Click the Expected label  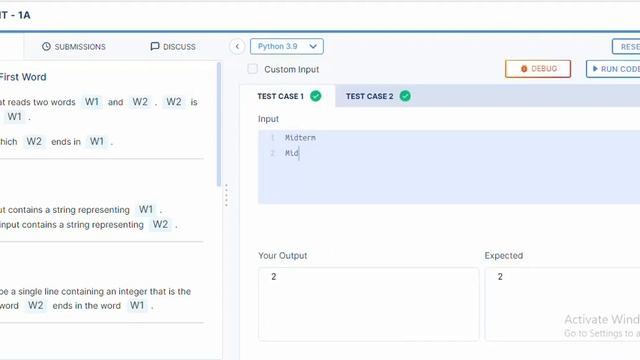click(x=504, y=256)
